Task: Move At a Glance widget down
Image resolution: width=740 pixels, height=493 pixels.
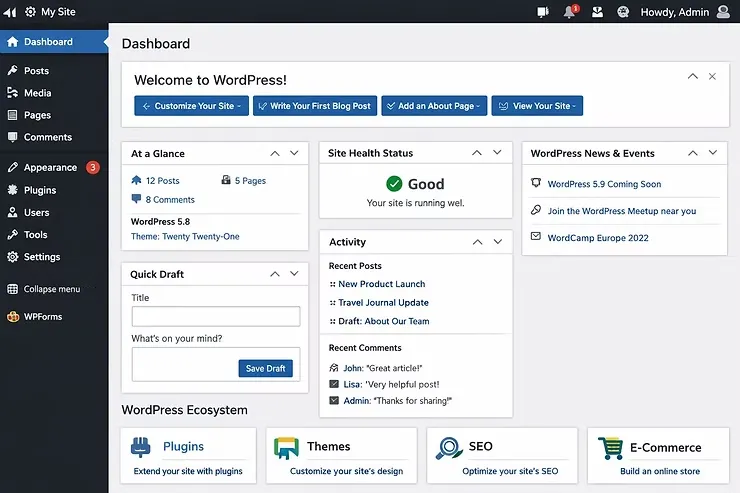Action: 294,153
